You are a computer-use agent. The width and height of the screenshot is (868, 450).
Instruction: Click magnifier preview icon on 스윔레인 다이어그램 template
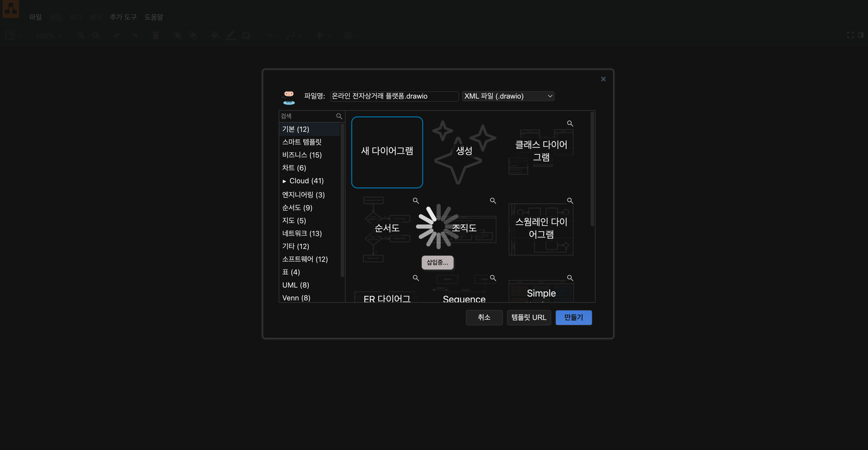coord(570,201)
